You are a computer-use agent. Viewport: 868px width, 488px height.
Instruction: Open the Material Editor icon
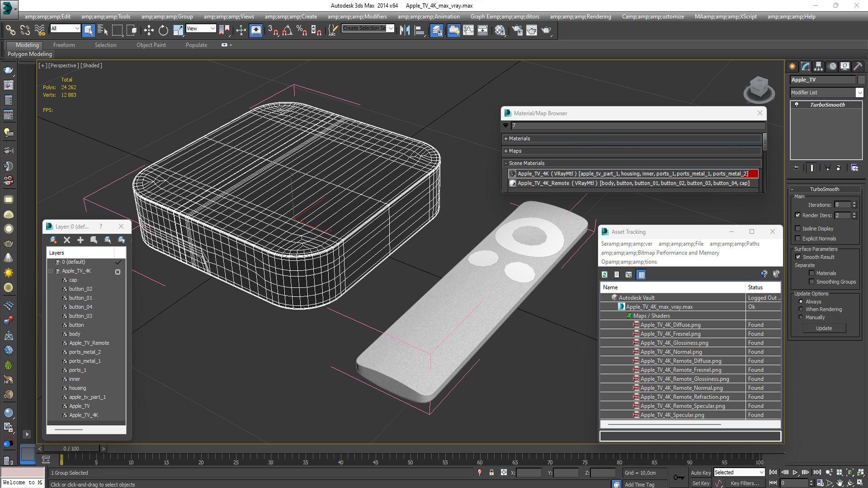coord(500,30)
